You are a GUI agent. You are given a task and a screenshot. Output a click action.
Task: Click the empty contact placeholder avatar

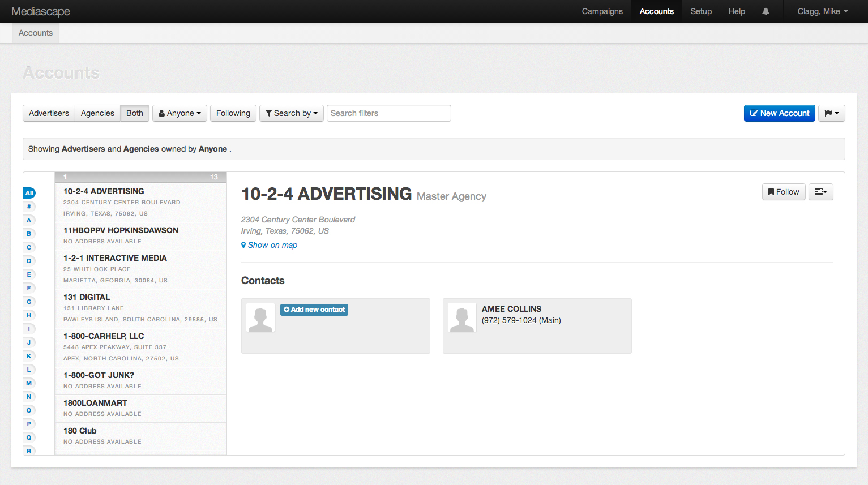pyautogui.click(x=260, y=317)
